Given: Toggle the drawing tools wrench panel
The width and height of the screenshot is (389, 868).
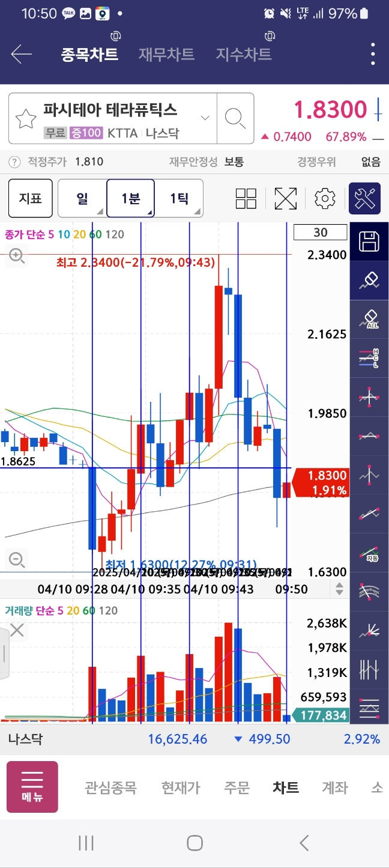Looking at the screenshot, I should (x=364, y=198).
